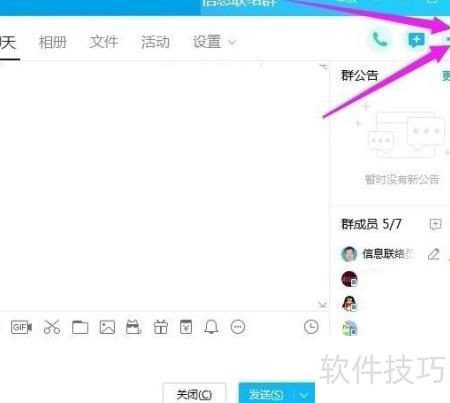Open the 活动 tab
Viewport: 450px width, 403px height.
(x=155, y=42)
